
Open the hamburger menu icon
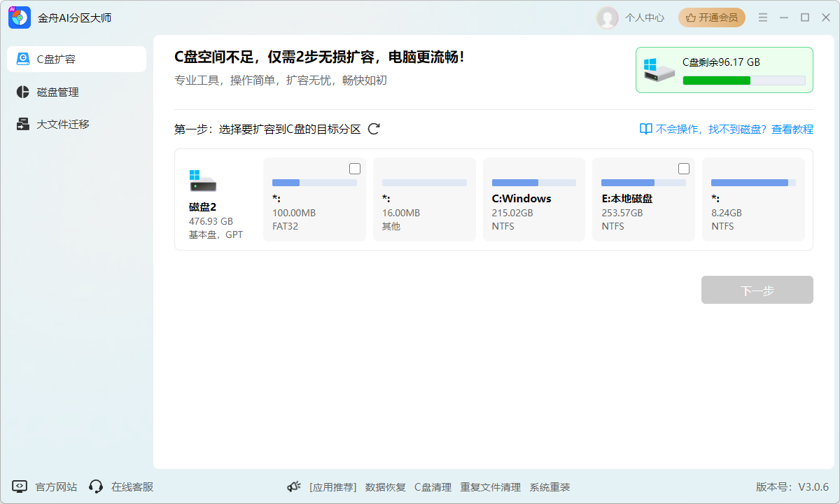click(x=763, y=17)
